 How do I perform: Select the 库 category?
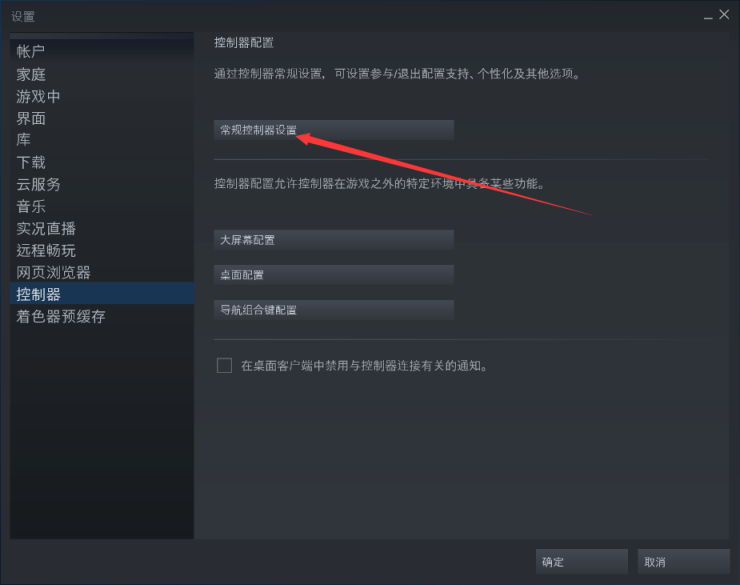pos(101,140)
